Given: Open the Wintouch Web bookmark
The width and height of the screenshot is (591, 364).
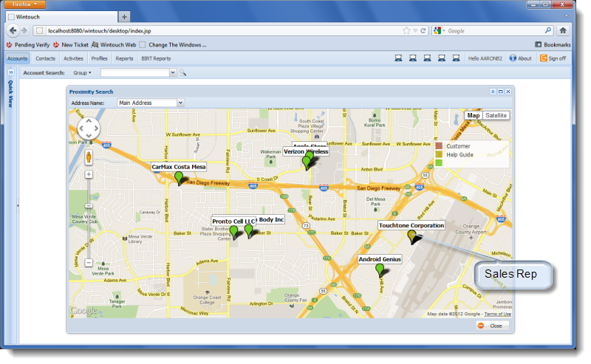Looking at the screenshot, I should 114,45.
